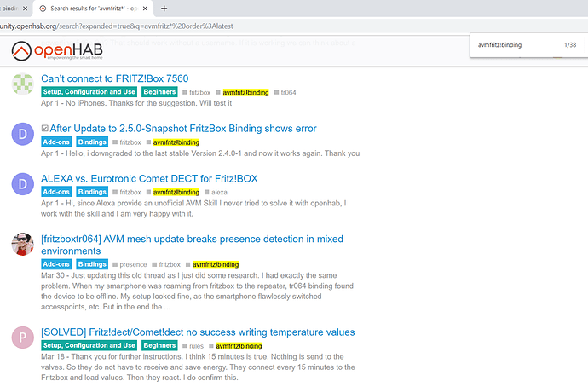Open 'ALEXA vs. Eurotronic Comet DECT for Fritz!BOX' topic
The image size is (588, 387).
point(149,178)
